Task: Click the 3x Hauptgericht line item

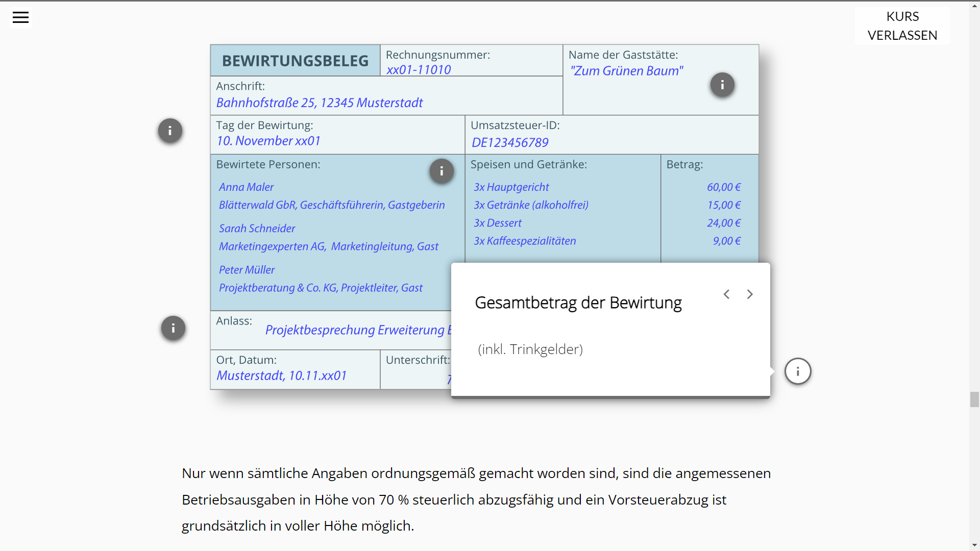Action: click(x=511, y=187)
